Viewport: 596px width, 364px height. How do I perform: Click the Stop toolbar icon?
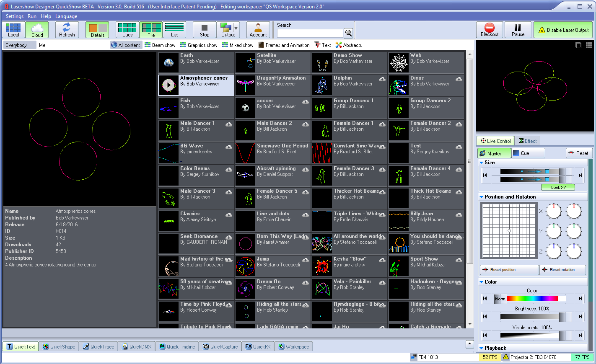pos(204,30)
